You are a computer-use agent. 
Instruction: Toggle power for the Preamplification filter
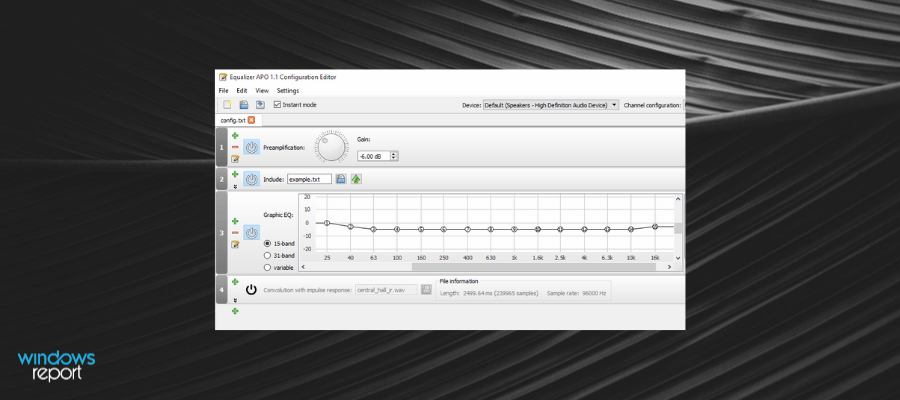coord(251,147)
